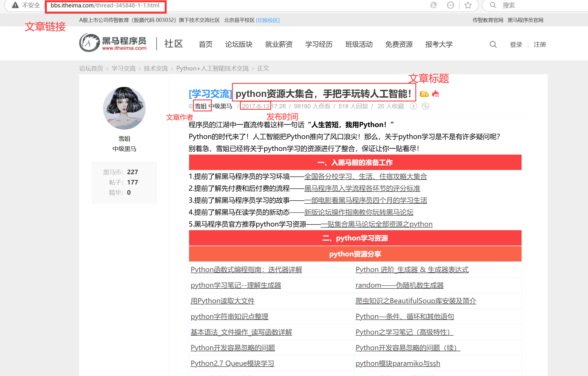Click the view-author-only person icon
Viewport: 588px width, 376px height.
tap(413, 106)
